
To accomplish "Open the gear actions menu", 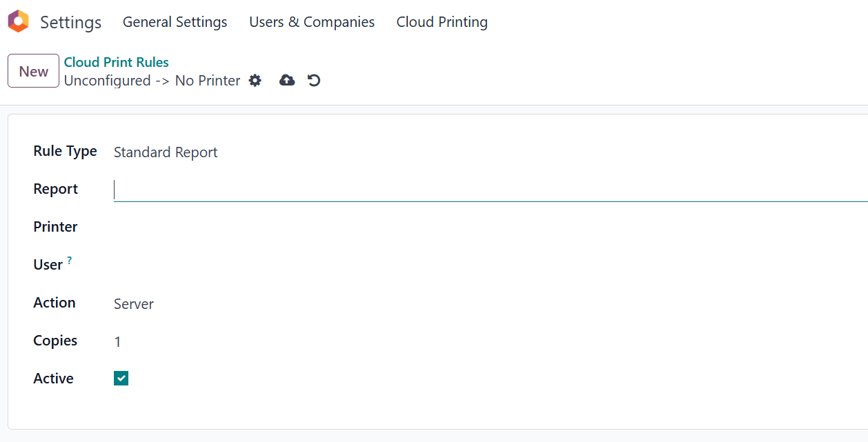I will point(255,81).
